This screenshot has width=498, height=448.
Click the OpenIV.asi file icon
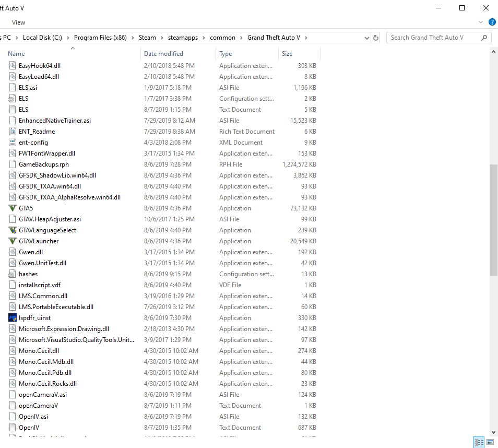(x=13, y=417)
